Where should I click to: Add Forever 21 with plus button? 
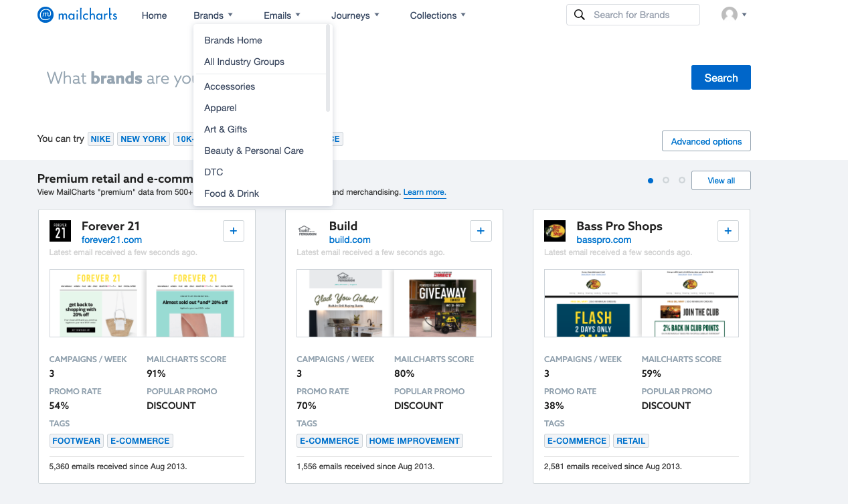click(x=234, y=231)
